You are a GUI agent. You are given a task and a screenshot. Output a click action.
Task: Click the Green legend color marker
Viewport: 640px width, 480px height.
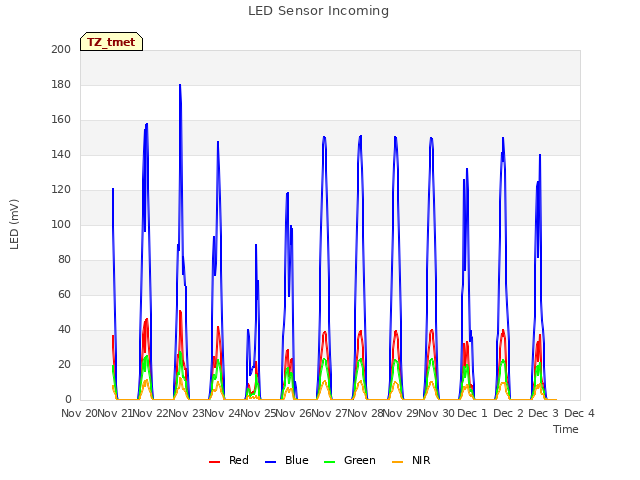329,462
